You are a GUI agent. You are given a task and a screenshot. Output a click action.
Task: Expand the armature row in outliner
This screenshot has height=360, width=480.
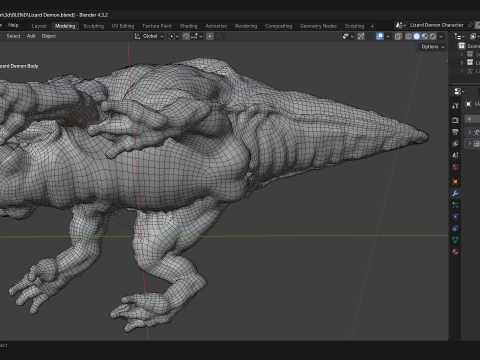462,71
